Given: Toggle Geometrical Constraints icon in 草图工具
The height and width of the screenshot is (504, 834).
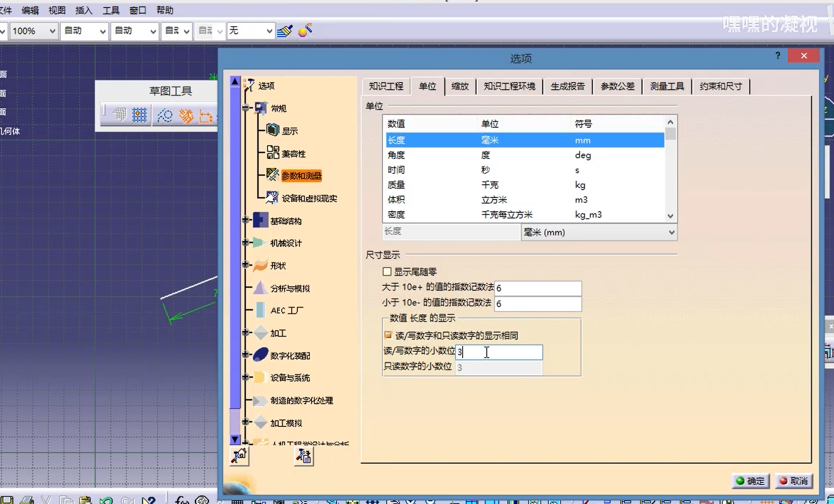Looking at the screenshot, I should pos(186,116).
